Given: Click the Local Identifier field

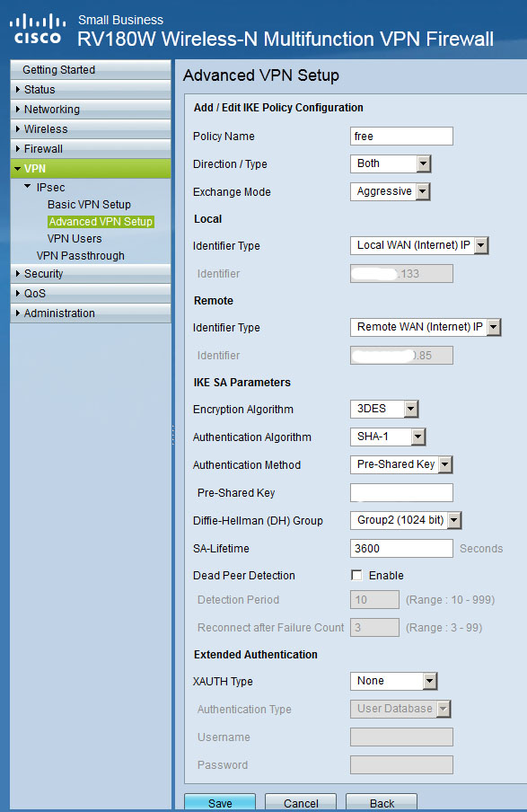Looking at the screenshot, I should [401, 273].
